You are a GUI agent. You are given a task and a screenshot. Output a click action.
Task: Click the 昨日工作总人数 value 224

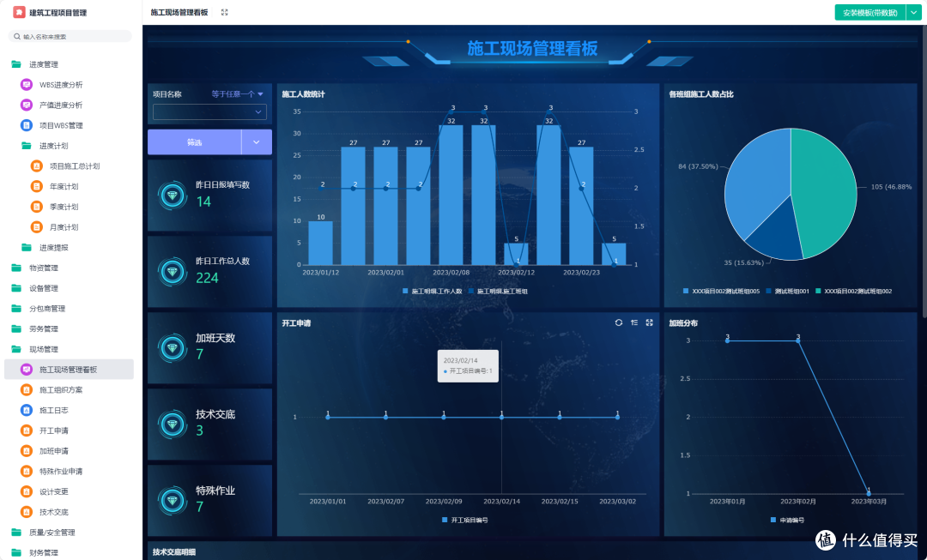point(207,278)
